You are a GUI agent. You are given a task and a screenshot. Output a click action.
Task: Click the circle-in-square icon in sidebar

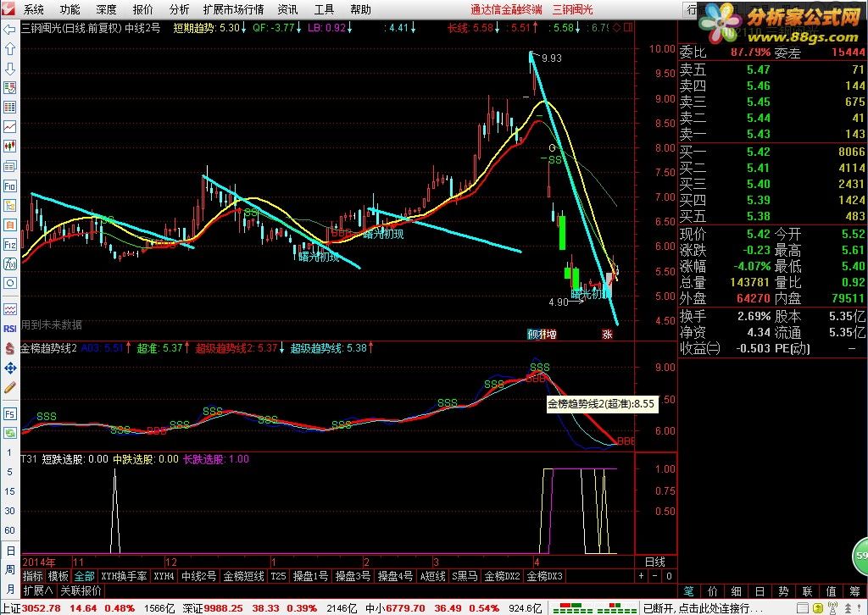click(9, 283)
